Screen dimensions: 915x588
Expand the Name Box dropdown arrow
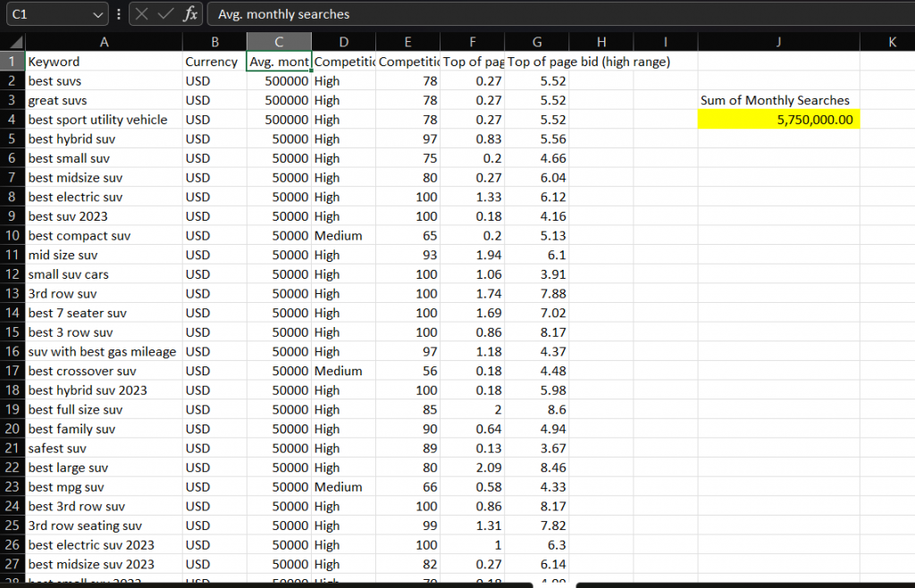pyautogui.click(x=98, y=14)
